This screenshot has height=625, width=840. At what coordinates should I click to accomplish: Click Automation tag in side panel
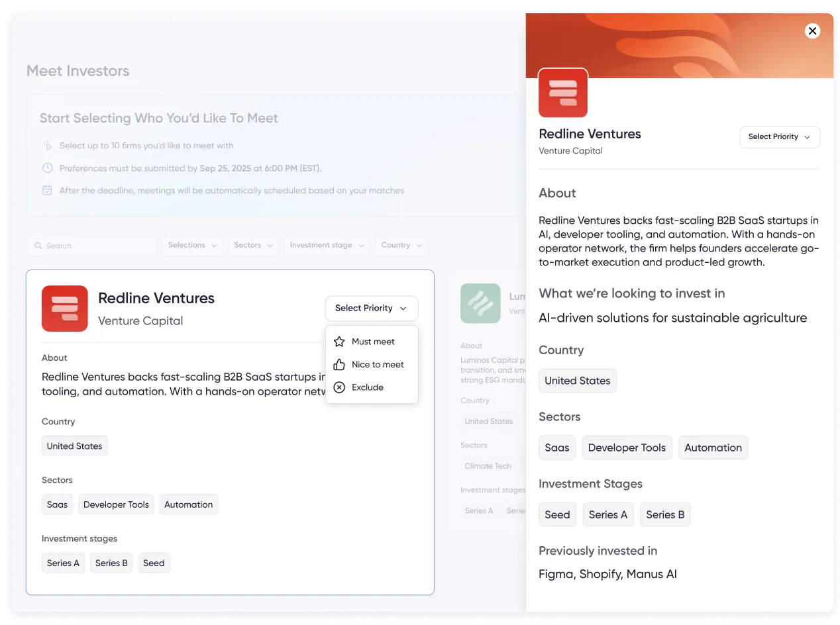tap(713, 448)
